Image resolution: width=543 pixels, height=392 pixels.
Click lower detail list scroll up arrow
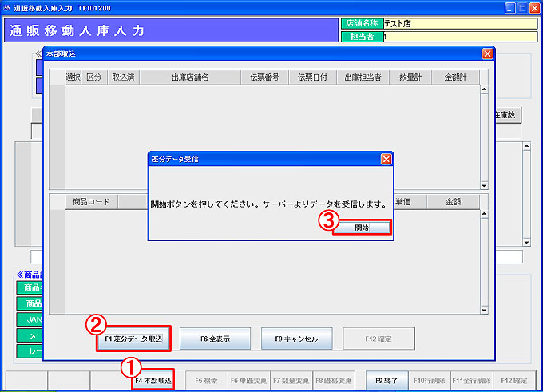[x=484, y=214]
